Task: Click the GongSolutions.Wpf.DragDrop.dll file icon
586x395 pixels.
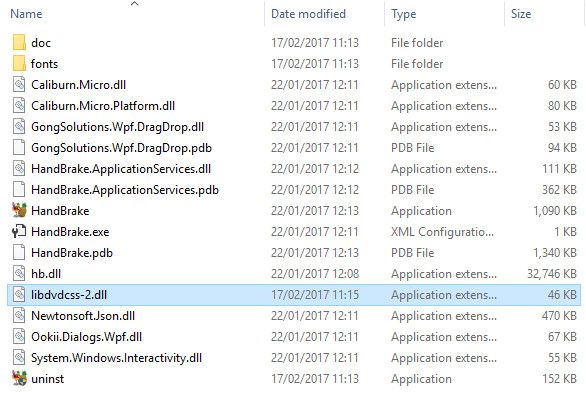Action: (19, 126)
